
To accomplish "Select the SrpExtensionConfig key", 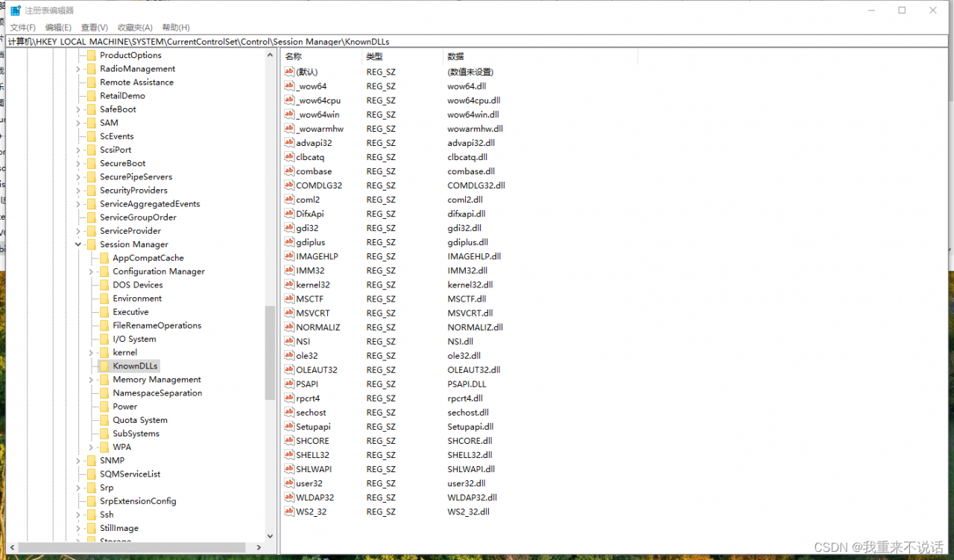I will (x=138, y=501).
